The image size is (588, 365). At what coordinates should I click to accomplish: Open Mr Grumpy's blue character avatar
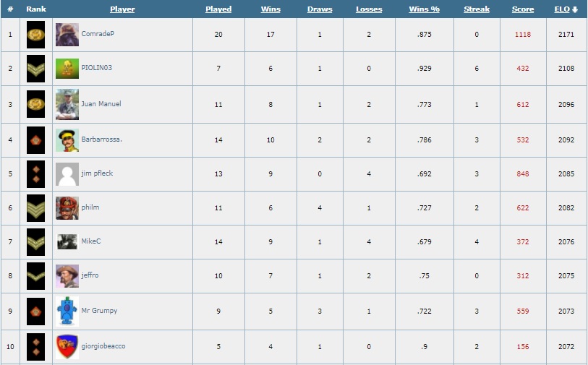click(x=67, y=311)
